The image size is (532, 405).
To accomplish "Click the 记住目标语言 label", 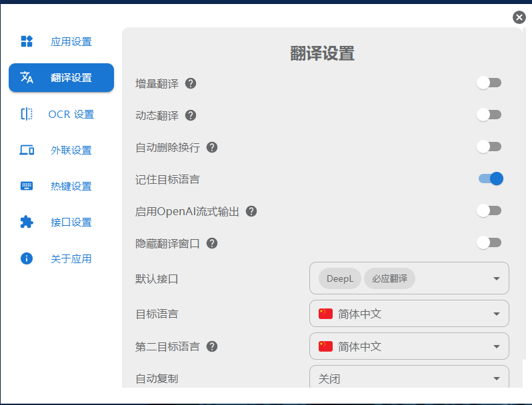I will (x=167, y=179).
